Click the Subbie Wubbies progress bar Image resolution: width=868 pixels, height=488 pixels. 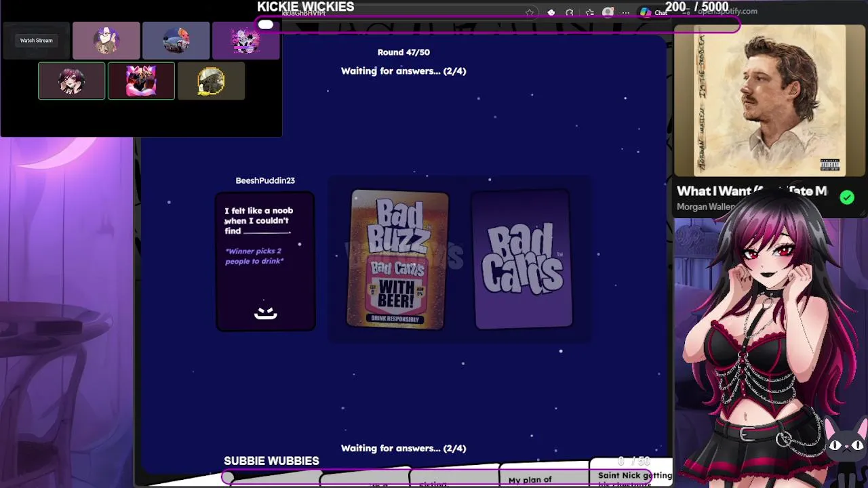(x=437, y=477)
